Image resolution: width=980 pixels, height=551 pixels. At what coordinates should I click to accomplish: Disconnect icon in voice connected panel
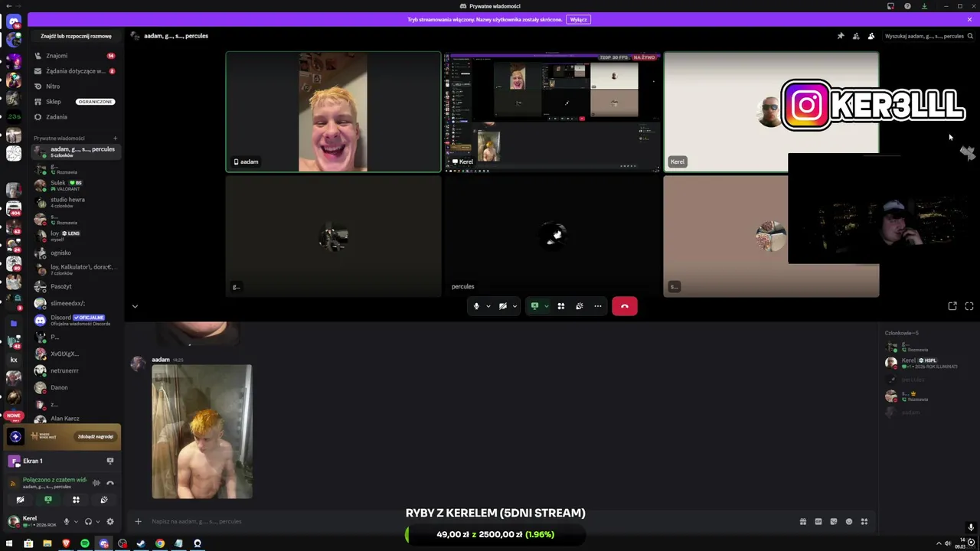click(x=109, y=483)
